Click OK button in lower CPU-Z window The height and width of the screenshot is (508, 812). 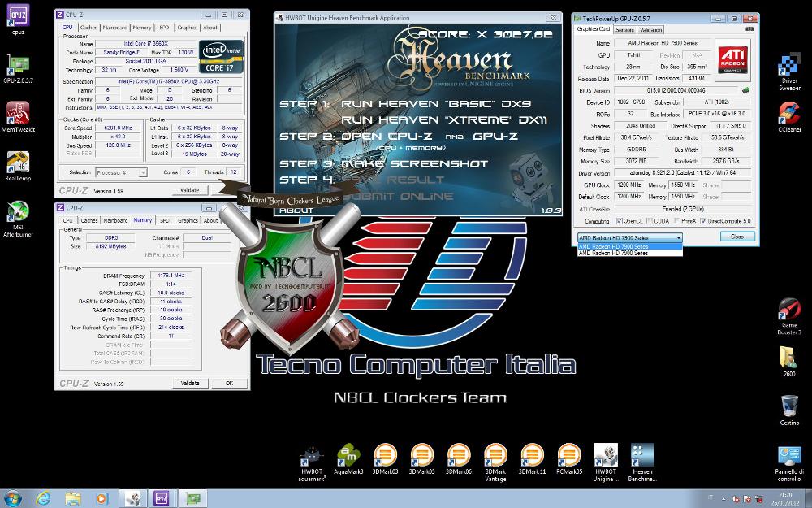230,383
